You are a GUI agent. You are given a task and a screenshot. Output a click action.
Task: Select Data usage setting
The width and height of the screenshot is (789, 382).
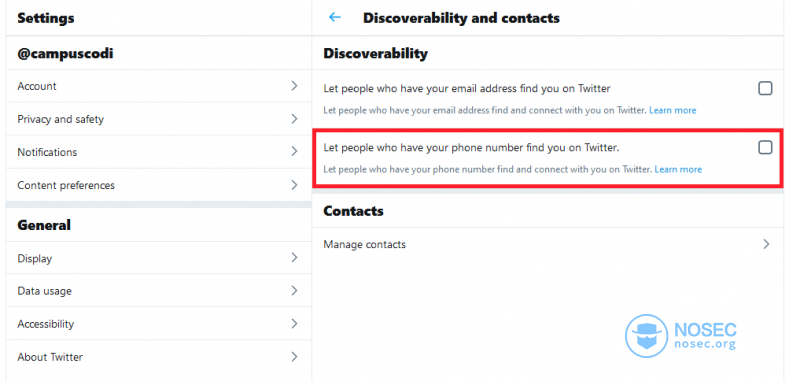tap(159, 291)
